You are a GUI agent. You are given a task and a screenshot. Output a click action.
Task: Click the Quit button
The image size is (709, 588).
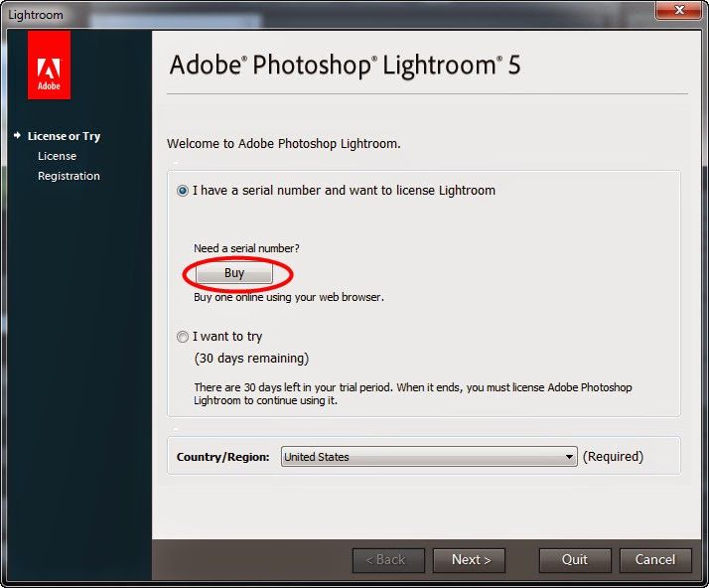tap(575, 560)
